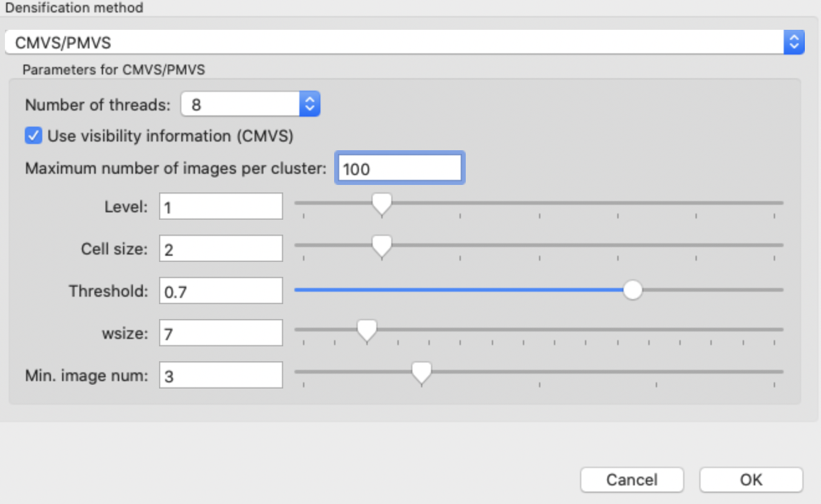Click the wsize slider handle

(367, 330)
